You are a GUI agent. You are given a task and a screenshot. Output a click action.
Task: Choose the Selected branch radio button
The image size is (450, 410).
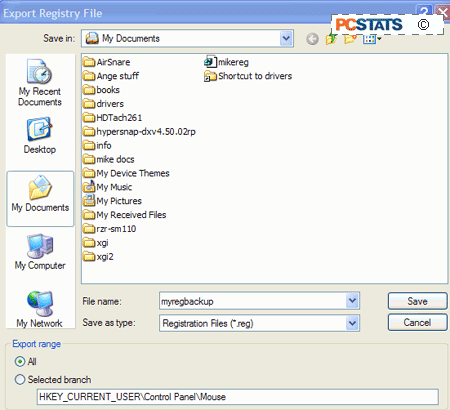[x=20, y=379]
